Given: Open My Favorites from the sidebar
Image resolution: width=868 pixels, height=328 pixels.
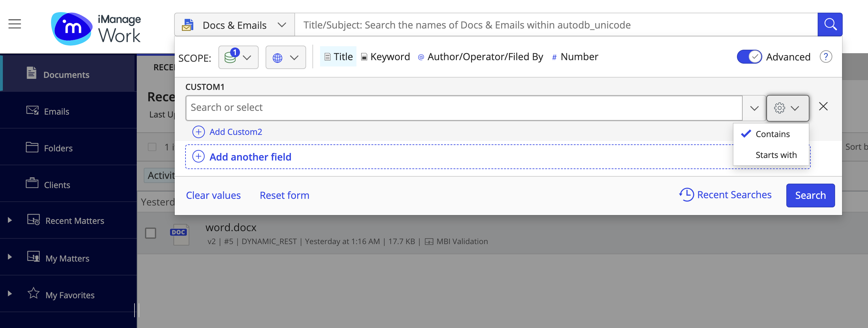Looking at the screenshot, I should pyautogui.click(x=69, y=295).
